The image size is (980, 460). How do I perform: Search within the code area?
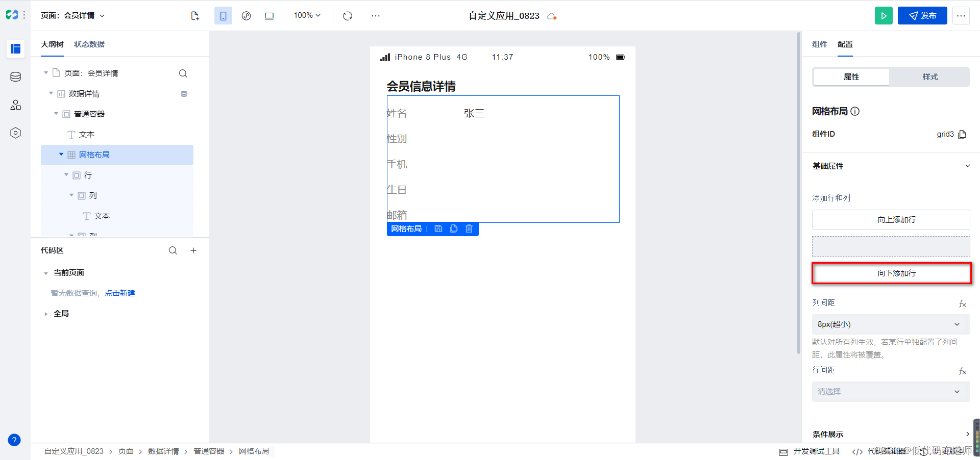tap(173, 250)
